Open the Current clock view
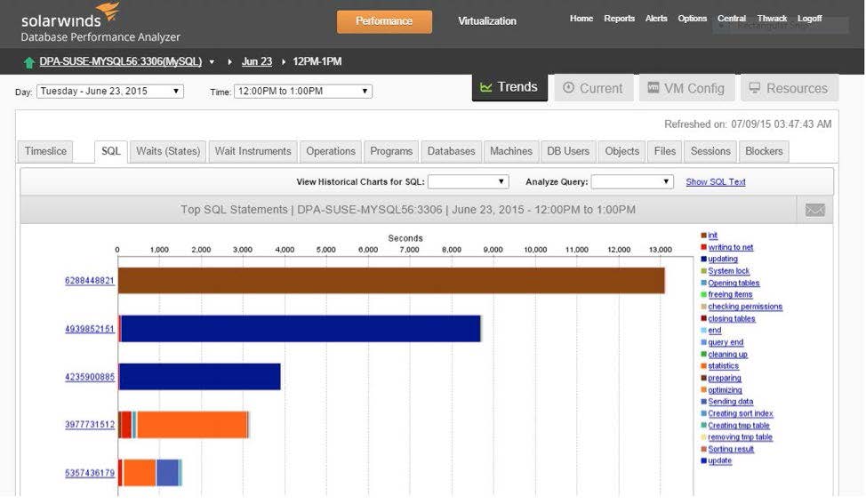866x504 pixels. (593, 88)
